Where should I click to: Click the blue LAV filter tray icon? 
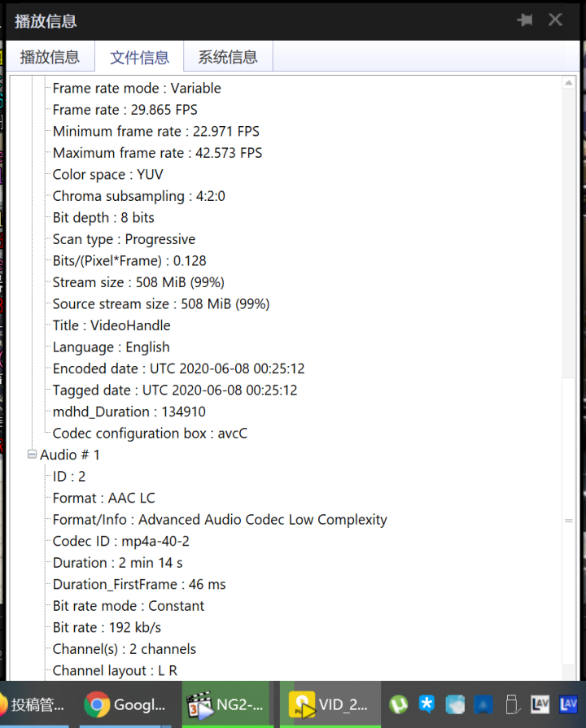[x=568, y=704]
